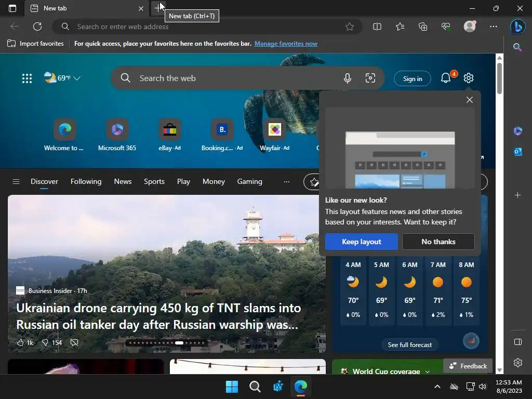
Task: Open Windows Start menu
Action: [x=232, y=387]
